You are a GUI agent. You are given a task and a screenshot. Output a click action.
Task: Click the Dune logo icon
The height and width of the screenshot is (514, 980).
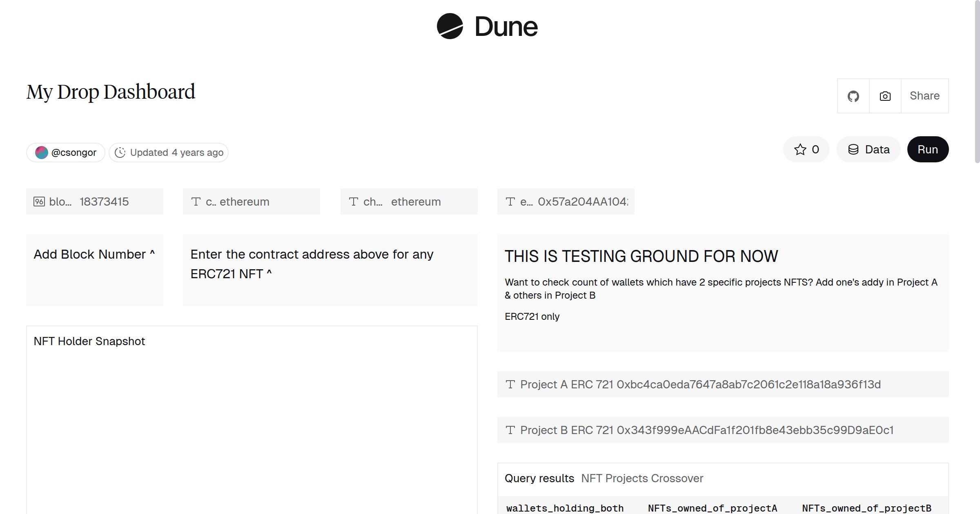click(450, 26)
